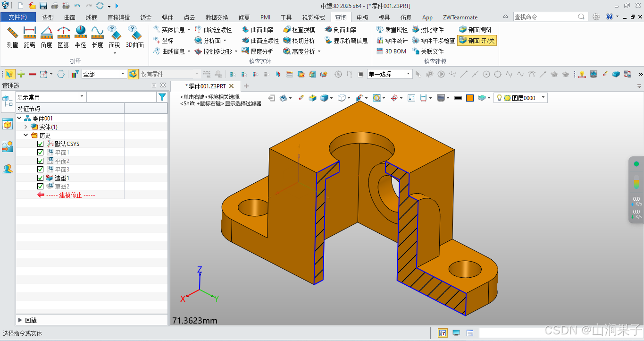
Task: Click the save icon in title toolbar
Action: click(43, 6)
